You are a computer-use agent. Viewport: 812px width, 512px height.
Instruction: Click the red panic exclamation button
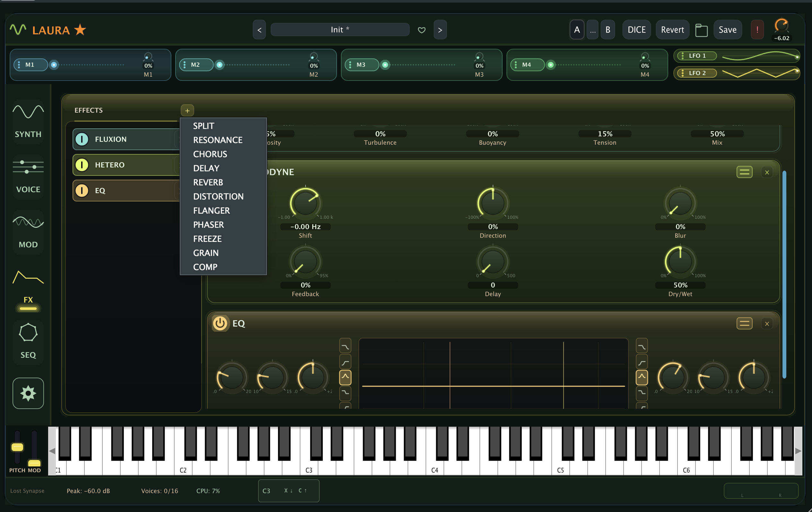757,30
